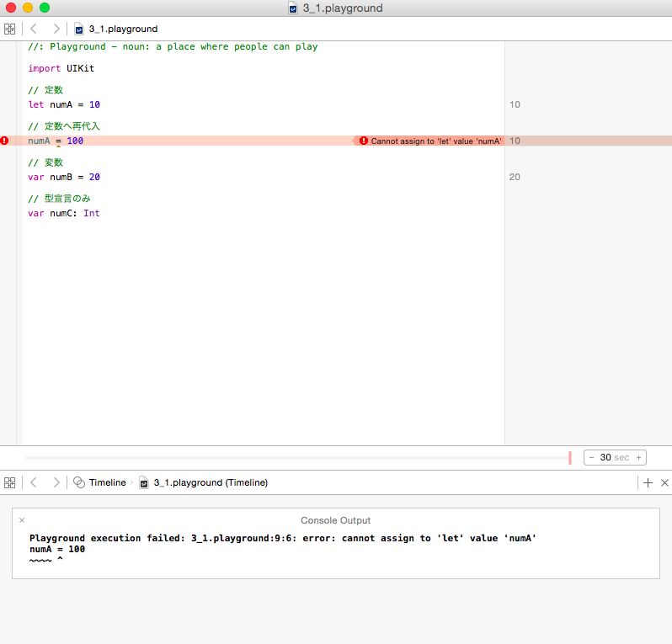The height and width of the screenshot is (644, 672).
Task: Close the assistant editor pane
Action: (664, 483)
